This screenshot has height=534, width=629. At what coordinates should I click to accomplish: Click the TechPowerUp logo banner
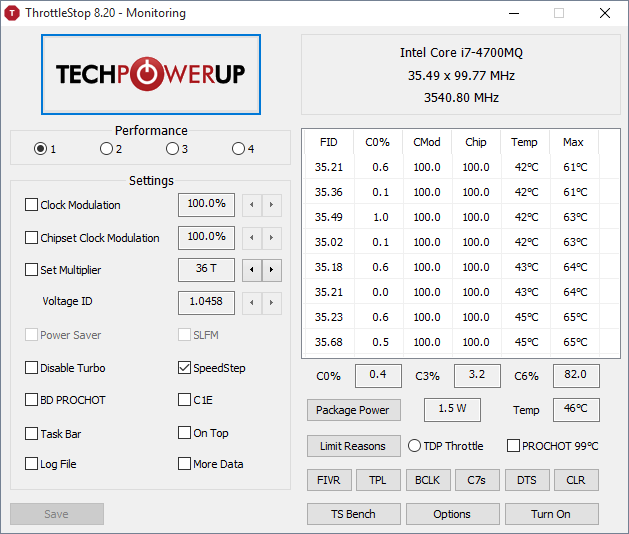151,75
